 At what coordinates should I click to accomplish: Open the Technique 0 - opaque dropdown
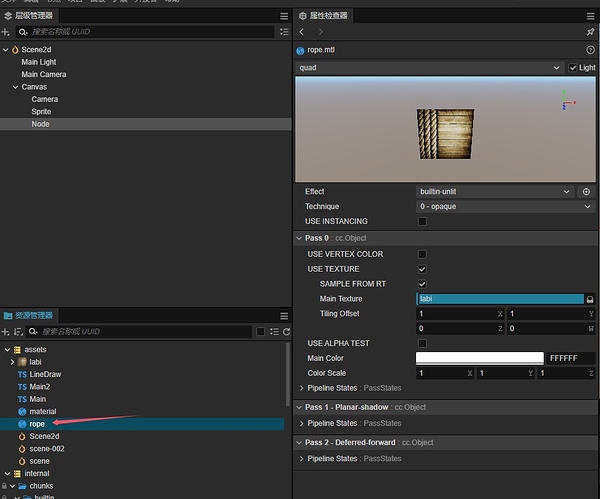(505, 207)
